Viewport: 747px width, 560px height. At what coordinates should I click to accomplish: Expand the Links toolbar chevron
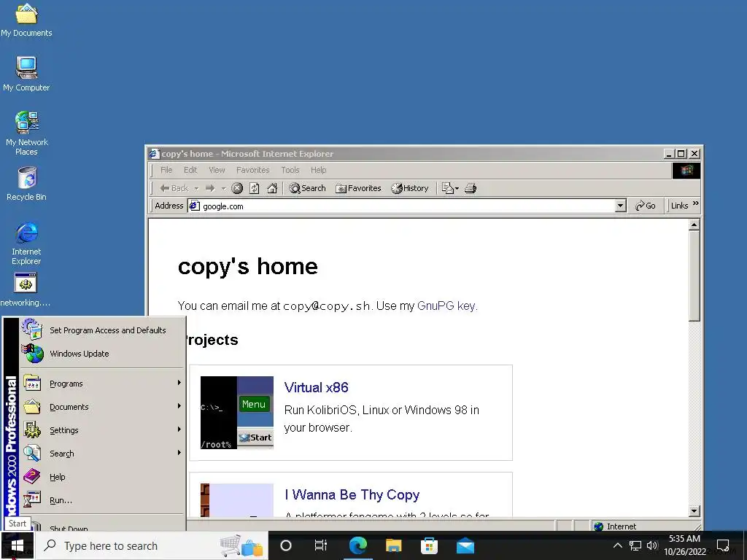pos(696,203)
